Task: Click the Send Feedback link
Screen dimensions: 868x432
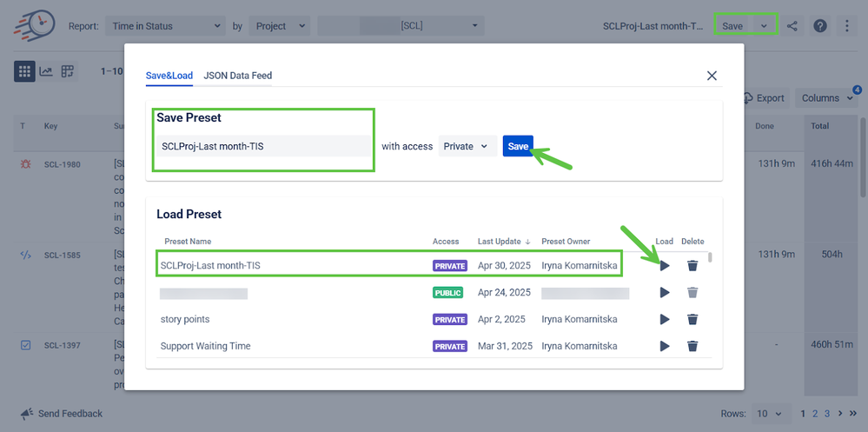Action: (70, 414)
